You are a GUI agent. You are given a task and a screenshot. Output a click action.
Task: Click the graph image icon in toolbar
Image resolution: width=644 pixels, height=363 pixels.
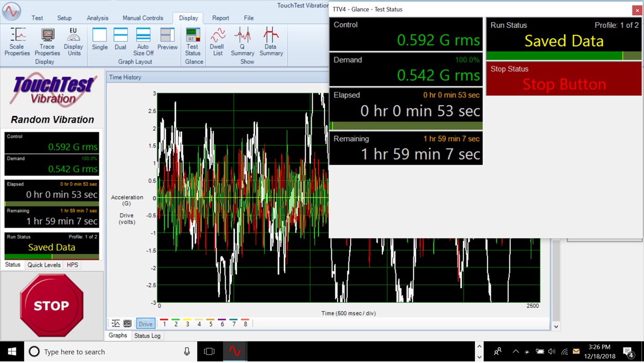pyautogui.click(x=127, y=323)
